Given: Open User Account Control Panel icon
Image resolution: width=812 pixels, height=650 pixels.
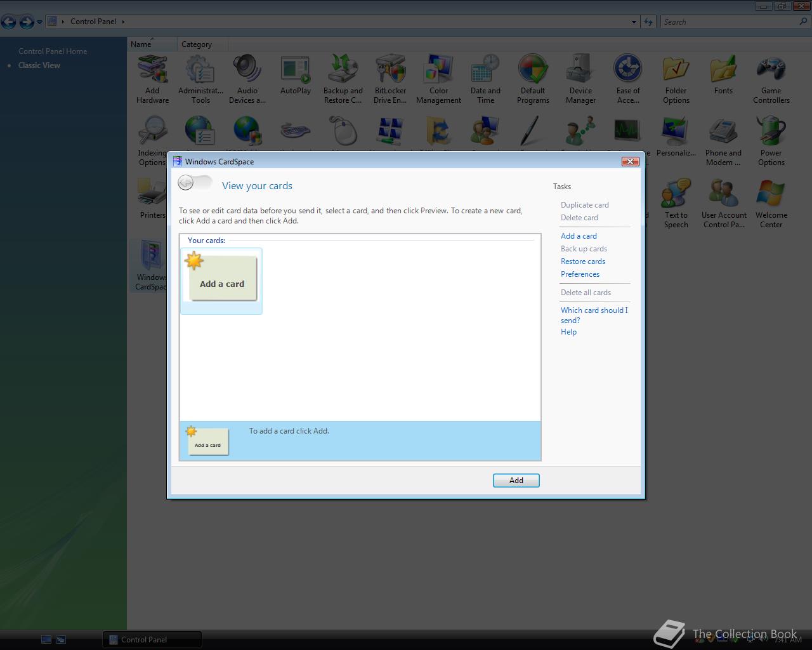Looking at the screenshot, I should coord(724,204).
